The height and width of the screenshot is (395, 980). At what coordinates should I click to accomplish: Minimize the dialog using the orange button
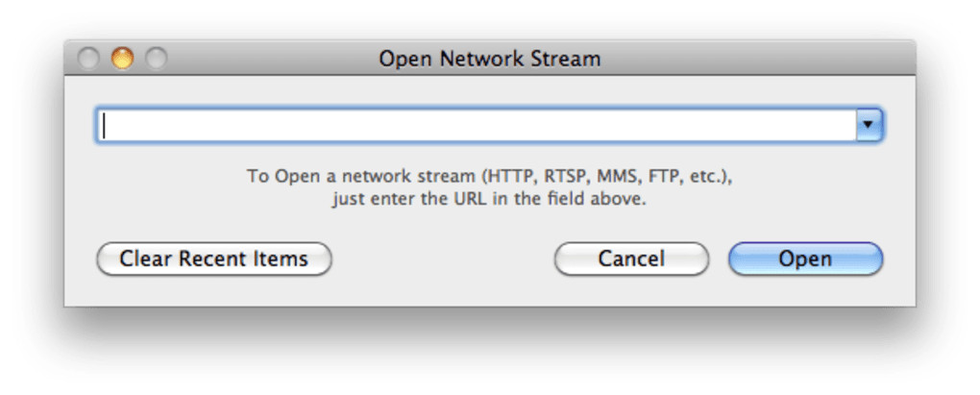(x=122, y=59)
